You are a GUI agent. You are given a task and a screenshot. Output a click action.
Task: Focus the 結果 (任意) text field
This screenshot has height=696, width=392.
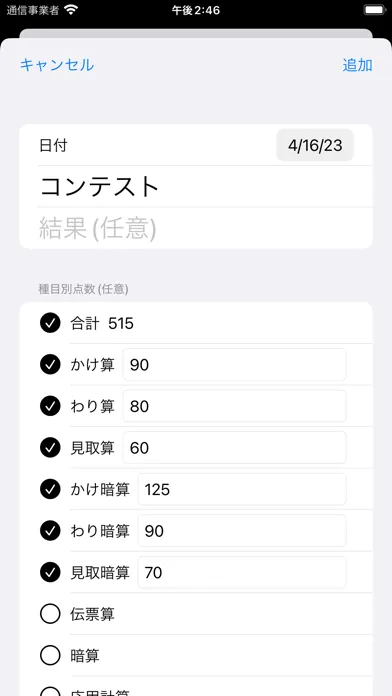[x=205, y=228]
